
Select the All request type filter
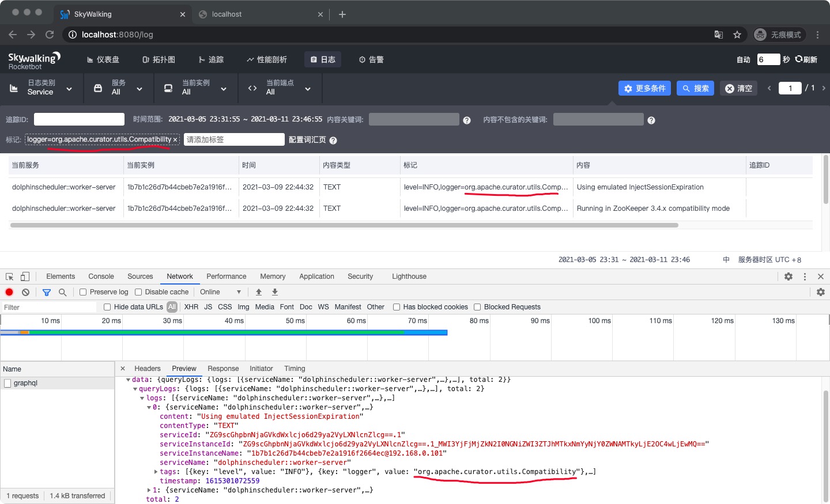click(x=172, y=307)
